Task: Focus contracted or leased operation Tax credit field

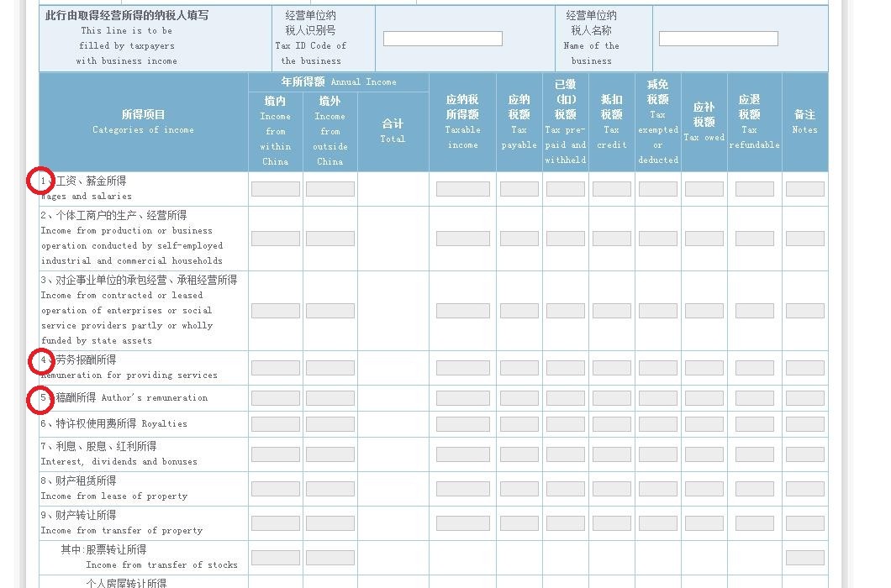Action: (611, 311)
